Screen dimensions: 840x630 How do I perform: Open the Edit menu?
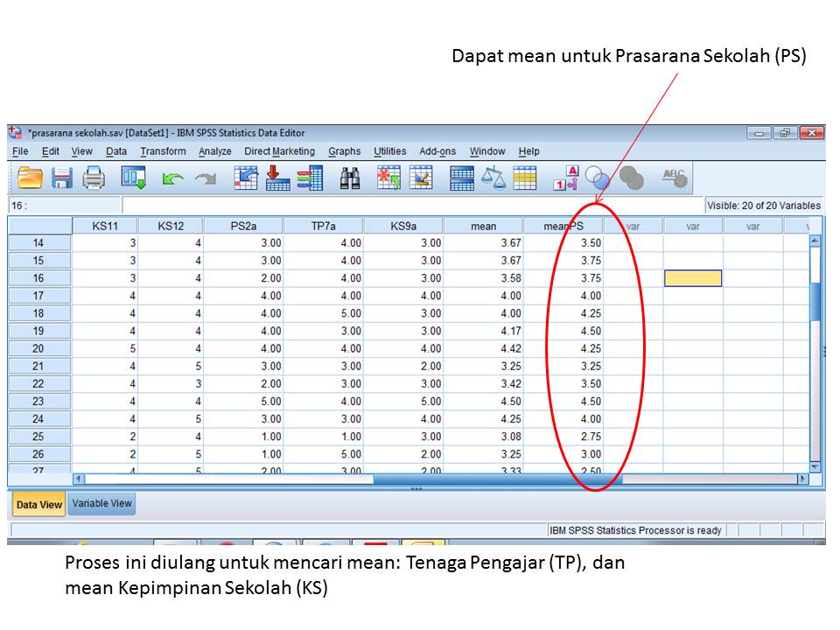(51, 151)
